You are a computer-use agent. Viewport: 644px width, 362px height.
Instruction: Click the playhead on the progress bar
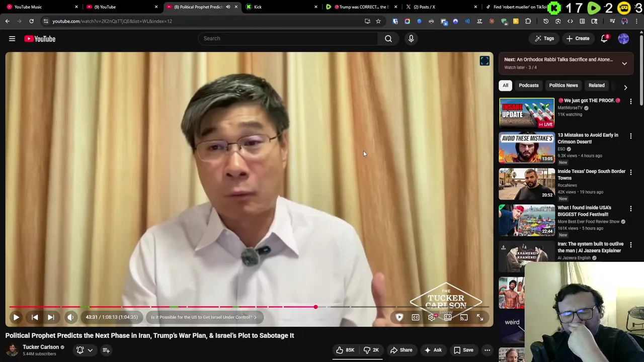[x=315, y=307]
